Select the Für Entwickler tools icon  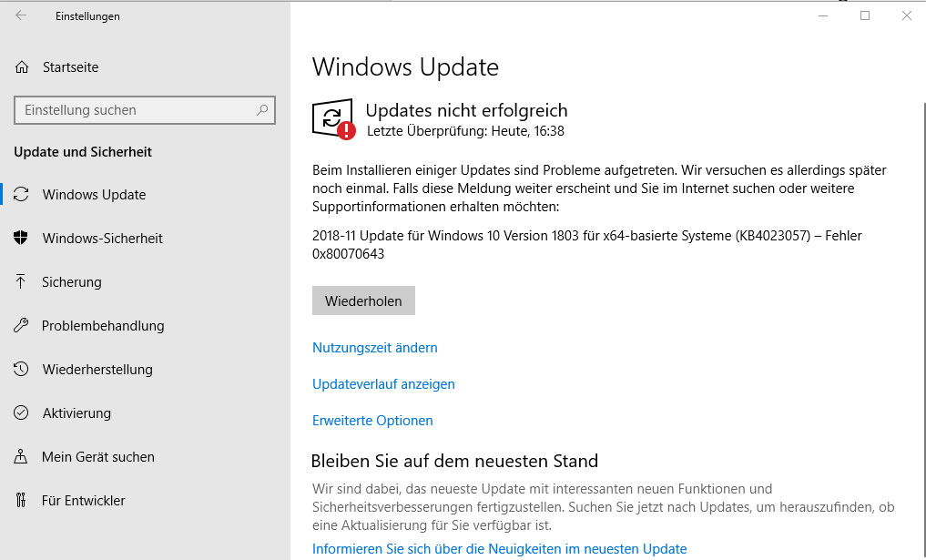click(x=21, y=500)
